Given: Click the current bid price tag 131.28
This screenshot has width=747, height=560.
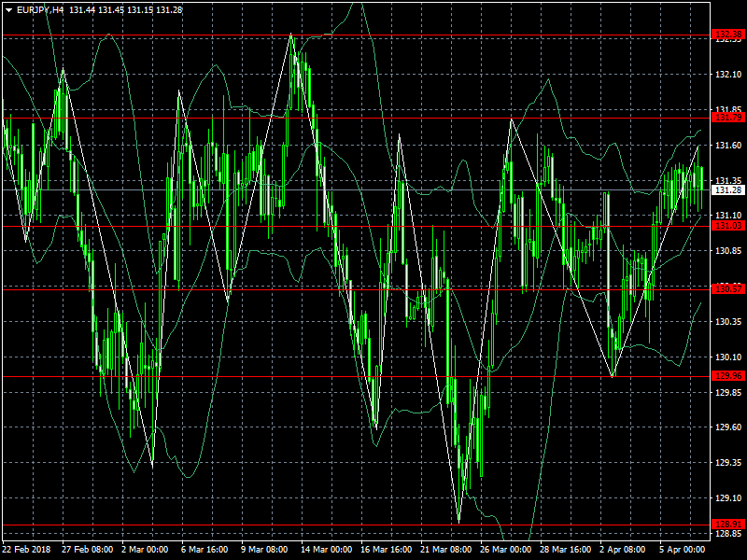Looking at the screenshot, I should [x=723, y=189].
